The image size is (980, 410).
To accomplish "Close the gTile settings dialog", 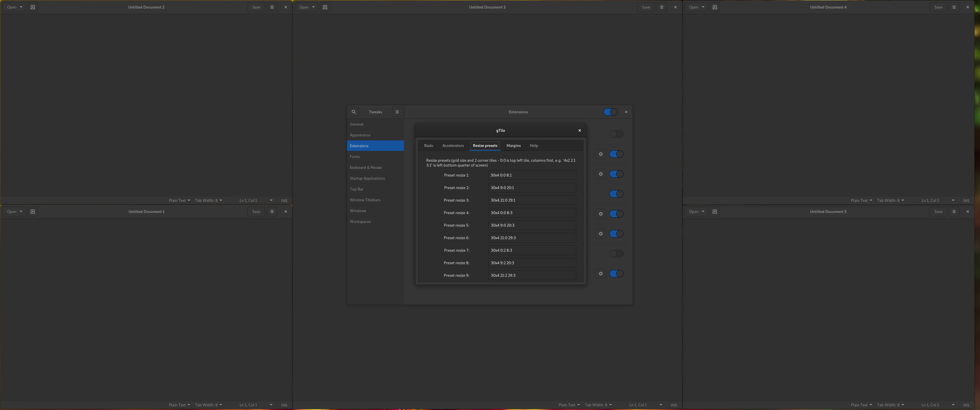I will 579,130.
